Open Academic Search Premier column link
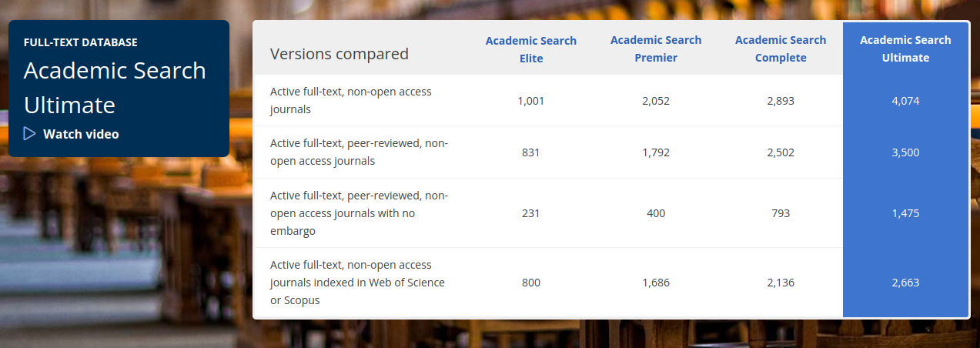This screenshot has width=980, height=348. pos(656,49)
